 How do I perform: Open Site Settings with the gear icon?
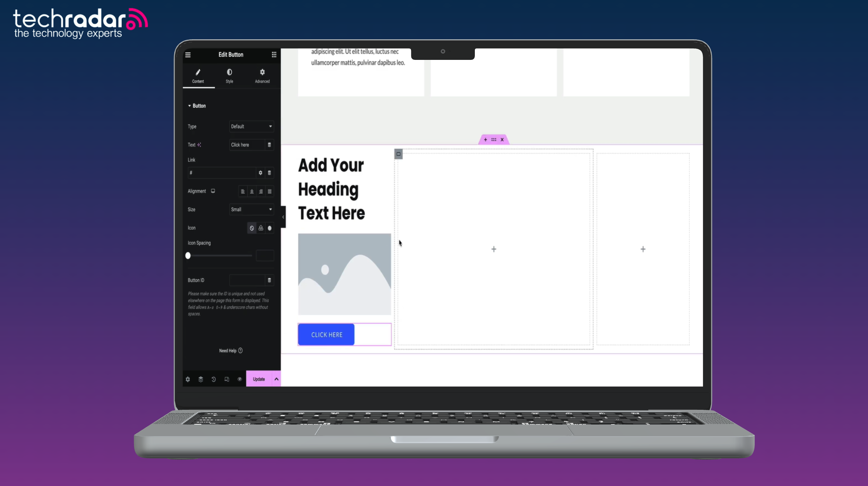(188, 379)
